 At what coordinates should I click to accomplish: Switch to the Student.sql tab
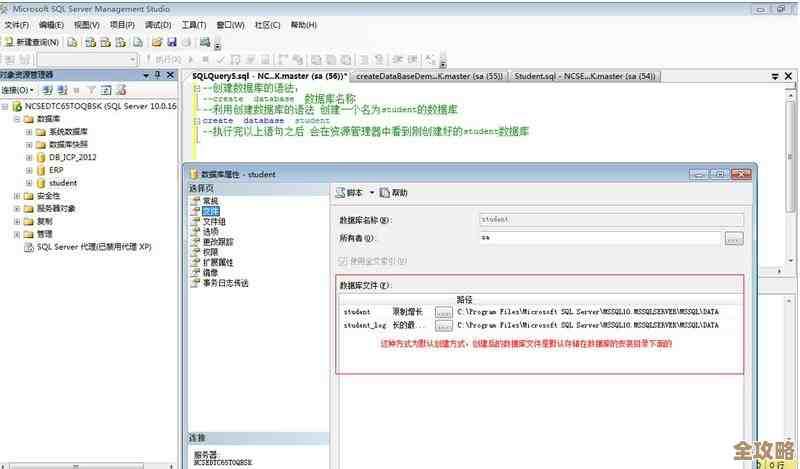[x=585, y=76]
